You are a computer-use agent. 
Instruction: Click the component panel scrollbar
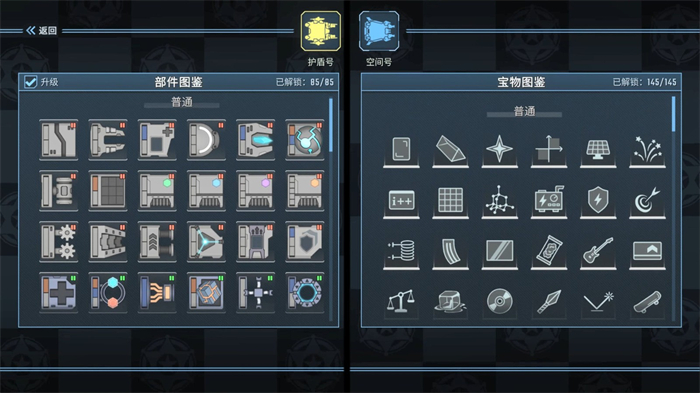coord(331,125)
